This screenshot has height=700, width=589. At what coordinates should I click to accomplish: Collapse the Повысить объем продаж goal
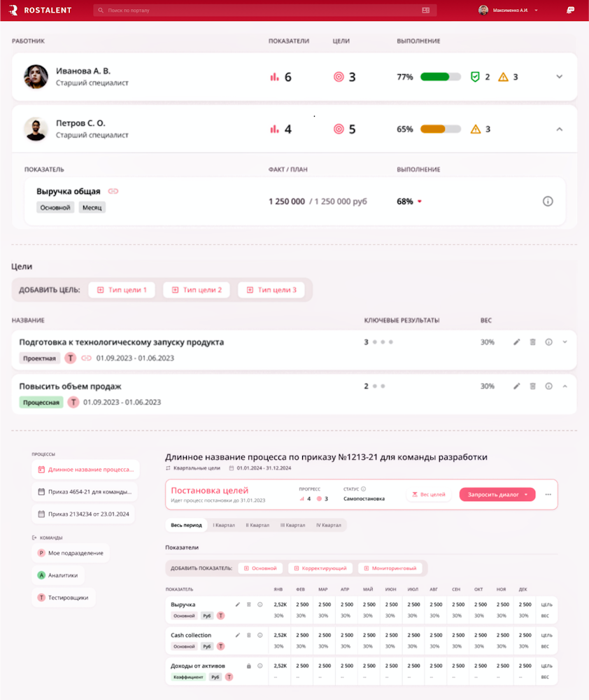coord(565,386)
